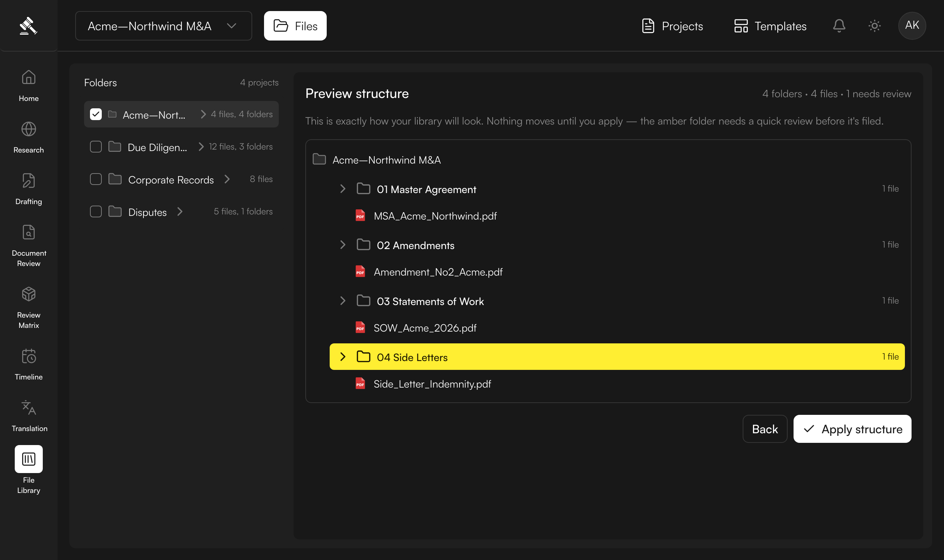The height and width of the screenshot is (560, 944).
Task: Click the "8 files" count text
Action: [x=261, y=179]
